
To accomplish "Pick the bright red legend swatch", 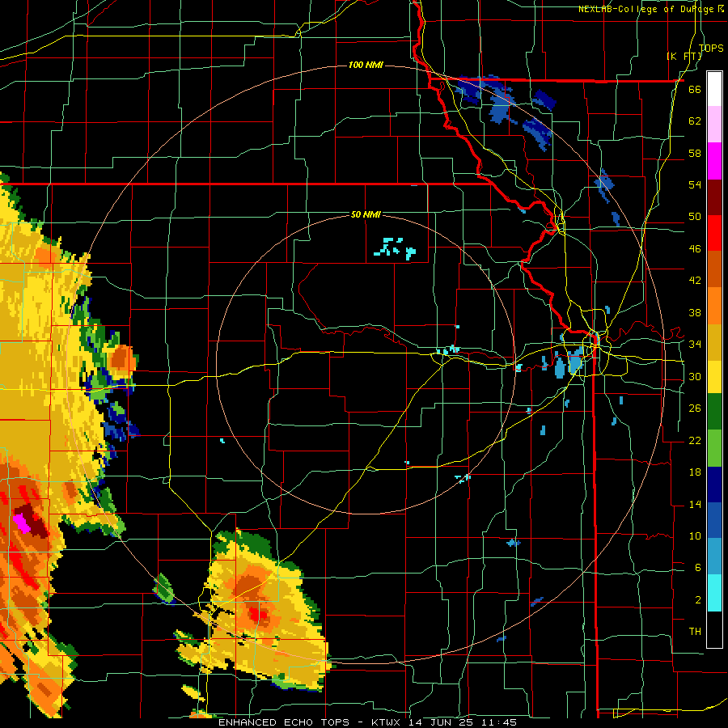I will click(714, 233).
